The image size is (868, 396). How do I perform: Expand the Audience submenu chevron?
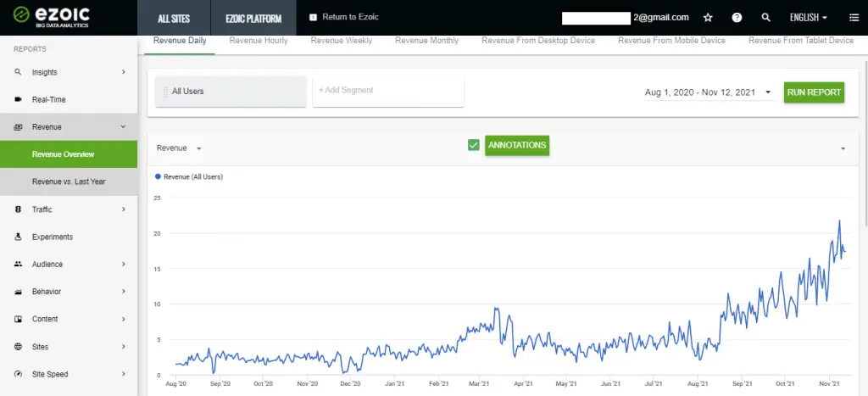tap(124, 265)
